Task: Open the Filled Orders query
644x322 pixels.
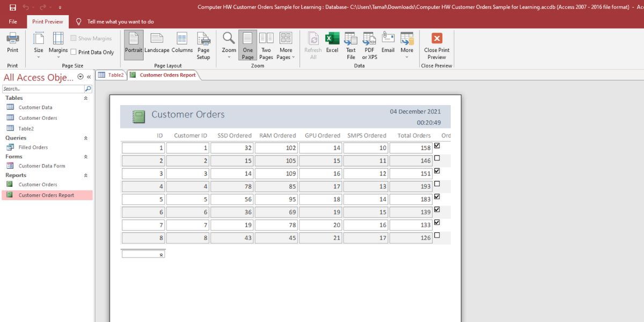Action: tap(33, 147)
